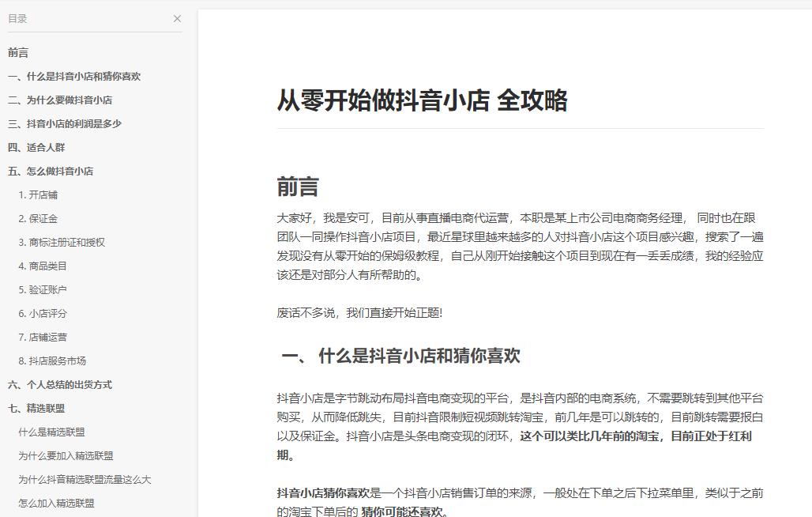This screenshot has width=812, height=517.
Task: Go to 4. 商品类目 in outline
Action: point(43,266)
